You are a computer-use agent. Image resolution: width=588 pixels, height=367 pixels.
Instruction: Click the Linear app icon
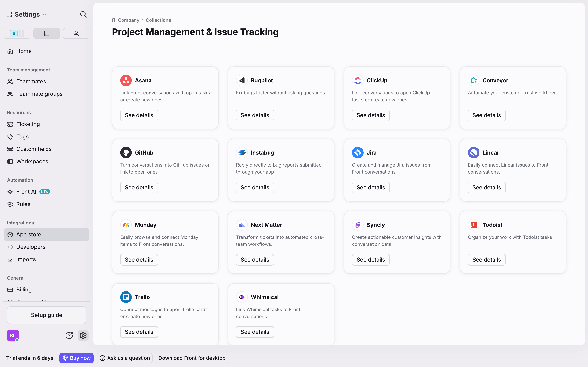pos(473,153)
